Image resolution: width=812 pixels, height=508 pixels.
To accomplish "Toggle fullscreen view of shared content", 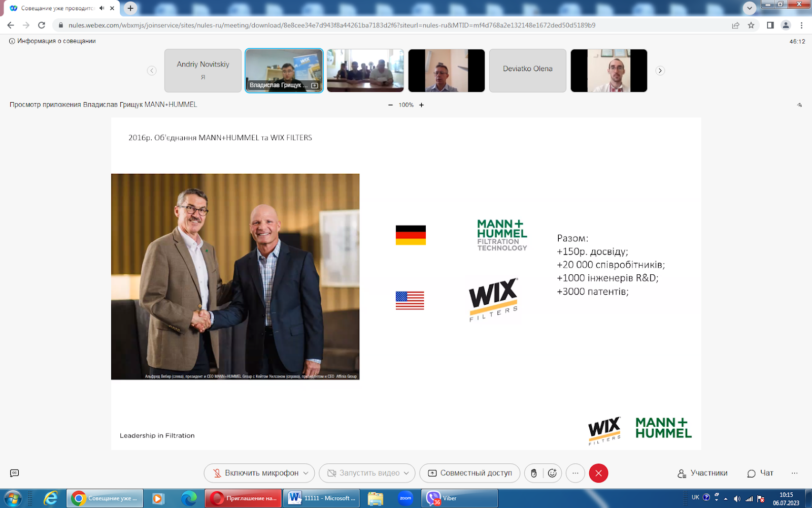I will (799, 105).
